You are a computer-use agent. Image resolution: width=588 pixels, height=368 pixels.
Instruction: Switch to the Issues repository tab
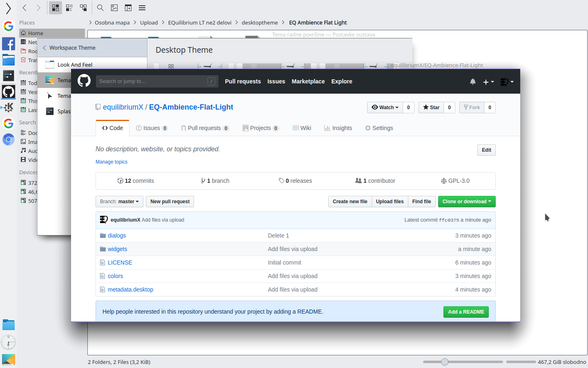pos(151,128)
